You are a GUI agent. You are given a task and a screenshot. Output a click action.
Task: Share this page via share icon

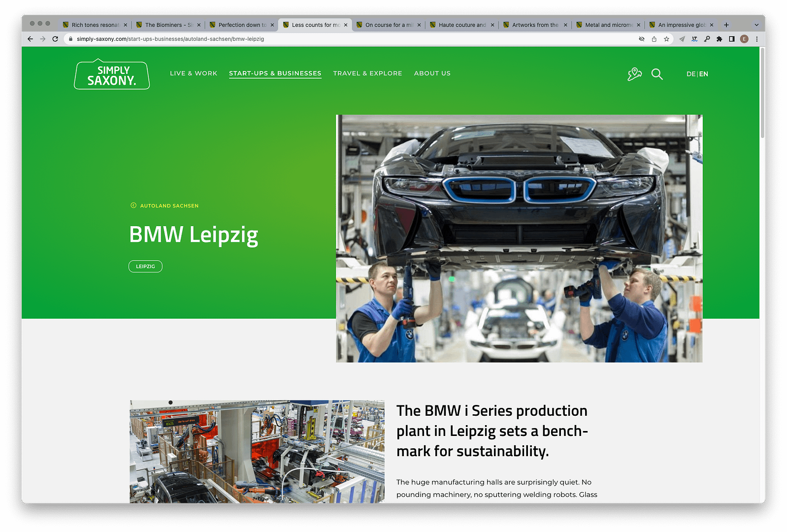pos(654,39)
